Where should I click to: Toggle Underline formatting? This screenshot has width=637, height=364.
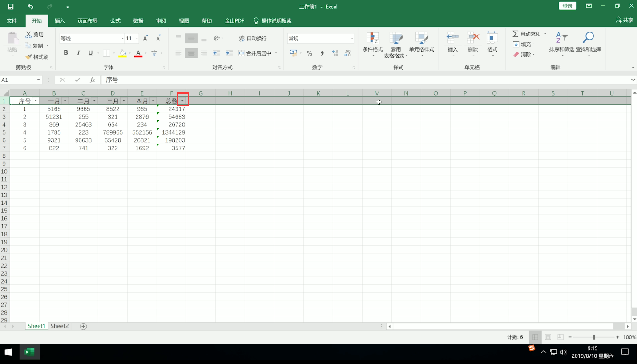coord(90,53)
